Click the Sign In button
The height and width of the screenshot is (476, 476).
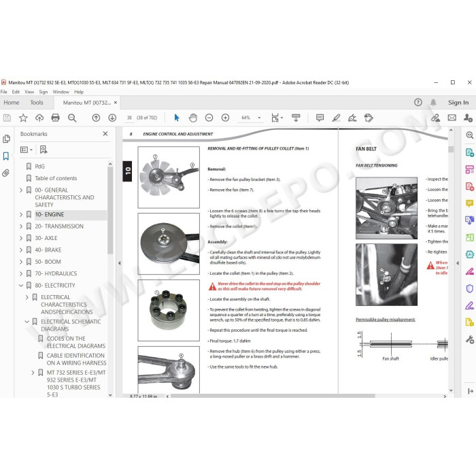click(458, 103)
